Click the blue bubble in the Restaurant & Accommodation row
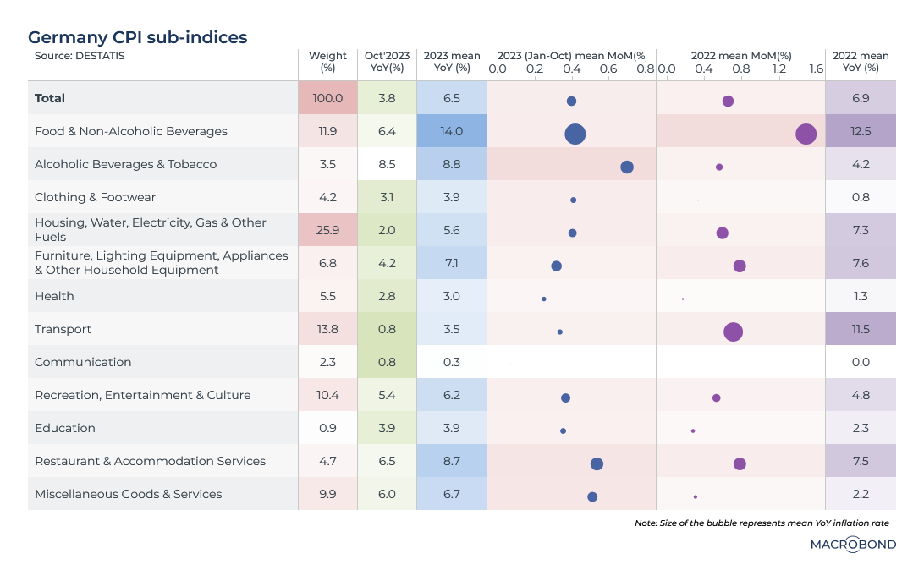Screen dimensions: 924x581 597,463
